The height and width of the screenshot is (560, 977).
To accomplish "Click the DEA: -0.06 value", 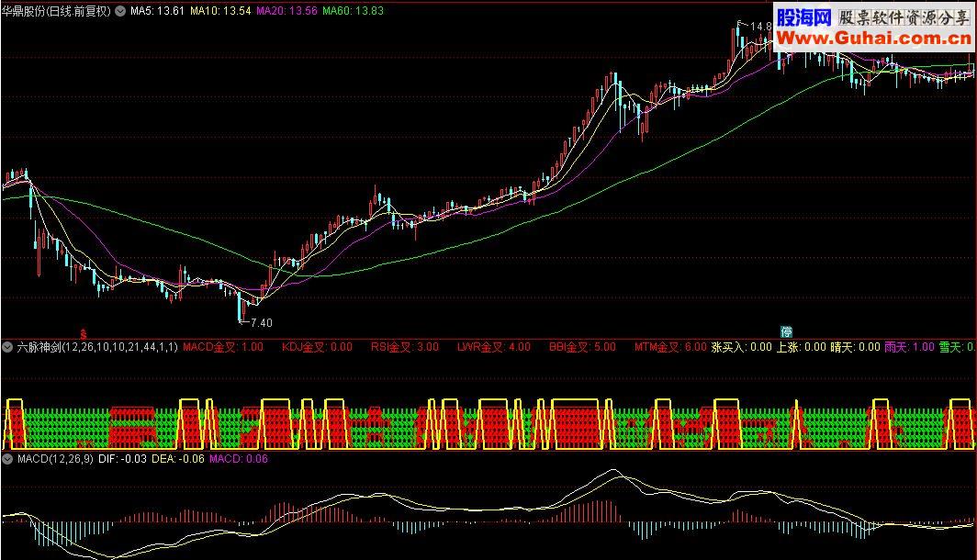I will [178, 459].
